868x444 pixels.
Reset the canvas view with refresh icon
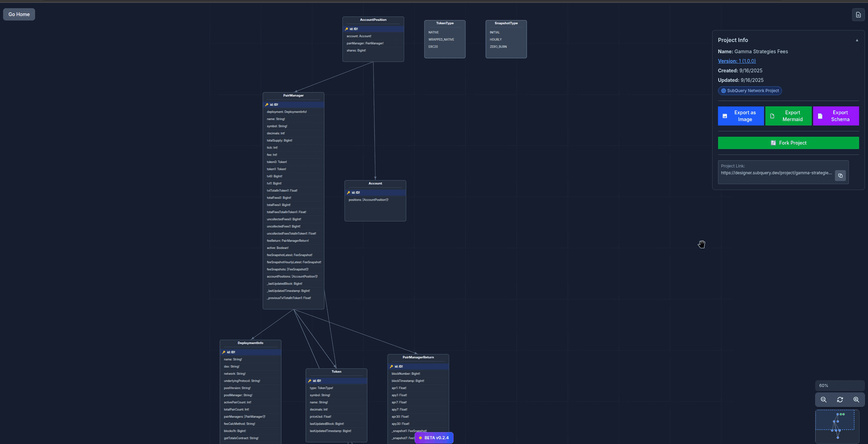(840, 400)
